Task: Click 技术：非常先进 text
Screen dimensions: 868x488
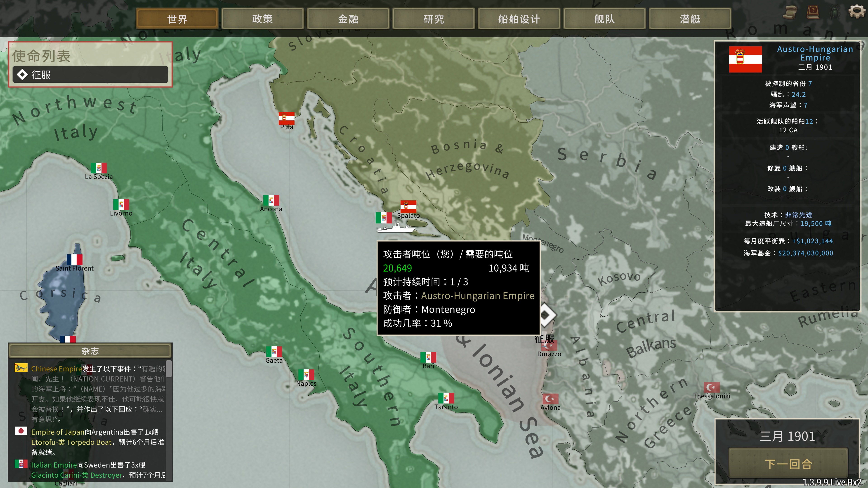Action: [788, 215]
